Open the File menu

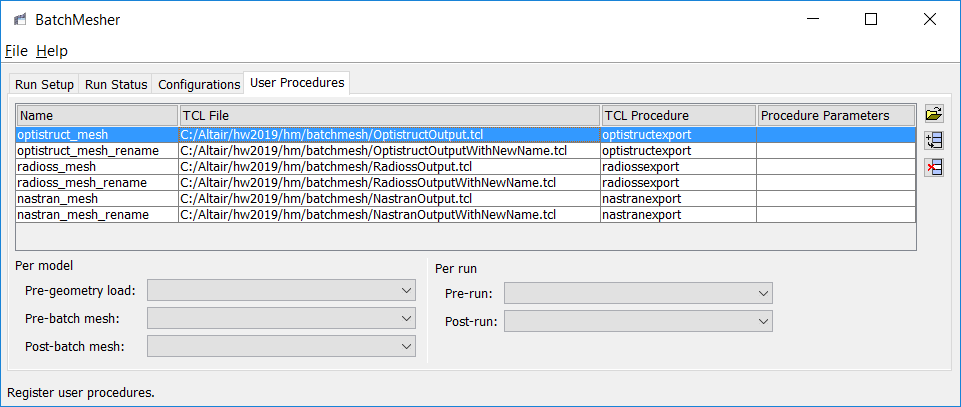click(x=16, y=51)
